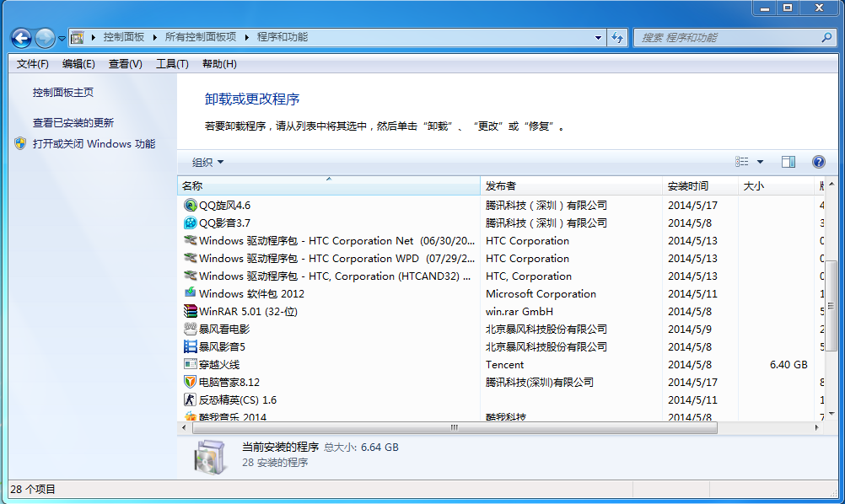Screen dimensions: 845x504
Task: Refresh the address bar view
Action: pos(617,38)
